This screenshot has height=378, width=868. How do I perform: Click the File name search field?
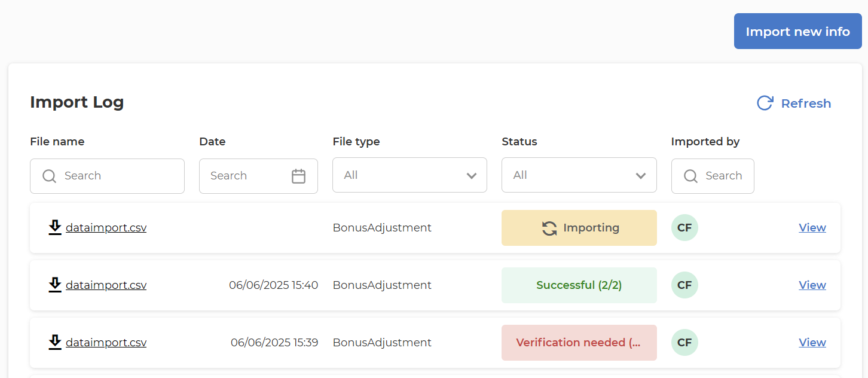coord(107,176)
